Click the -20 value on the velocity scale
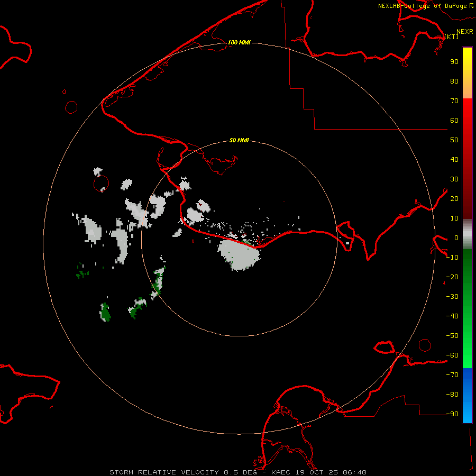Image resolution: width=476 pixels, height=476 pixels. pyautogui.click(x=452, y=277)
